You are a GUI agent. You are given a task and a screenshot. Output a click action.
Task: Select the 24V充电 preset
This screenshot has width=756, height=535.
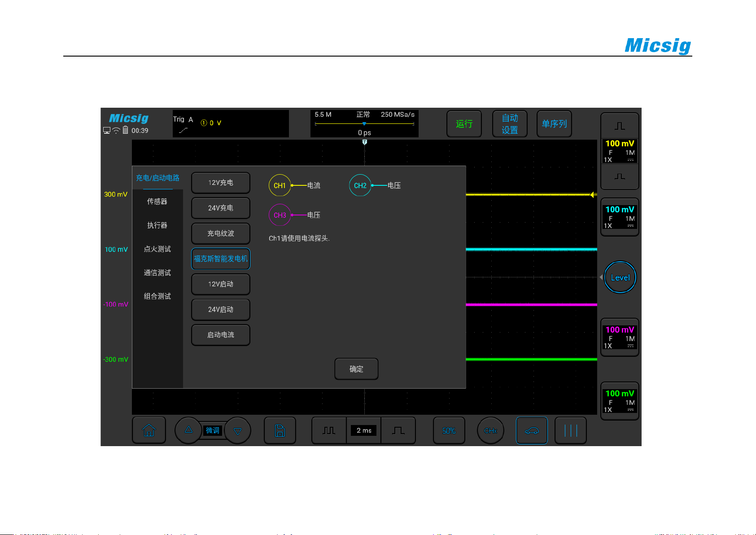pyautogui.click(x=221, y=208)
